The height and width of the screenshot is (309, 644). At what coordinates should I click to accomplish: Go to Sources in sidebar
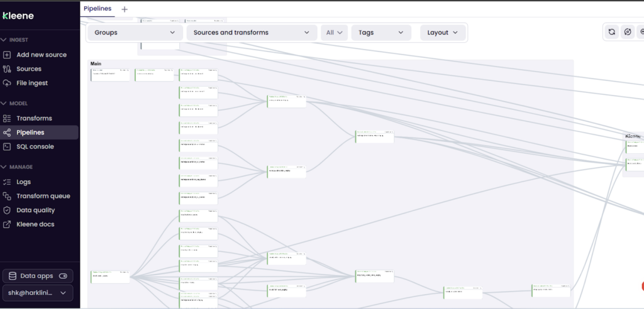coord(29,69)
